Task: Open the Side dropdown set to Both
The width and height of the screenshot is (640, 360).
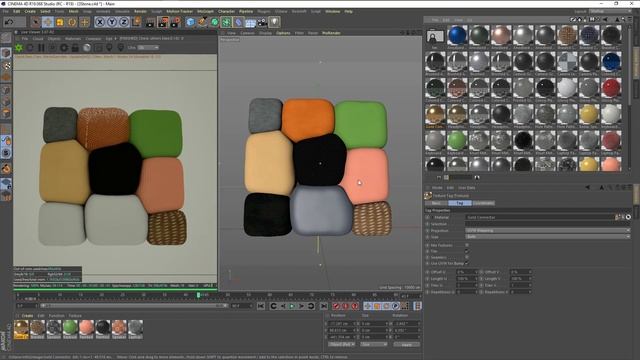Action: coord(547,237)
